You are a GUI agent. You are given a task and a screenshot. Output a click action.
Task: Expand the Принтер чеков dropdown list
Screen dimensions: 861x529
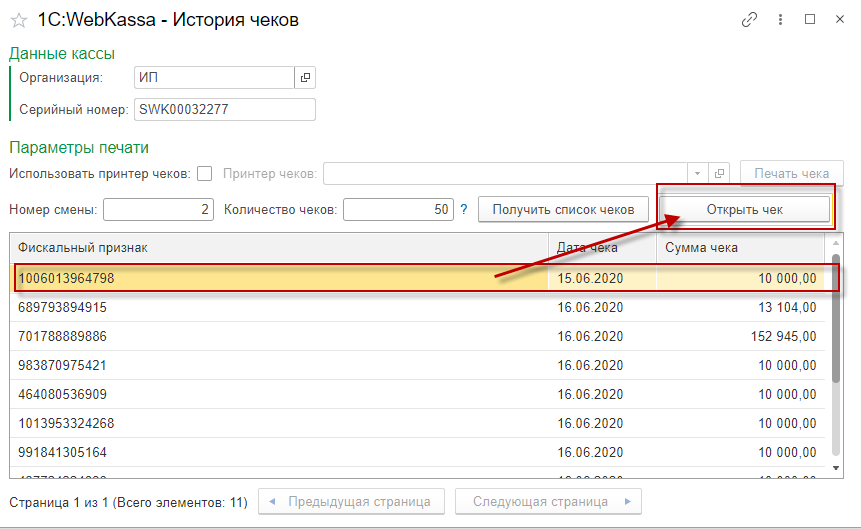point(697,174)
